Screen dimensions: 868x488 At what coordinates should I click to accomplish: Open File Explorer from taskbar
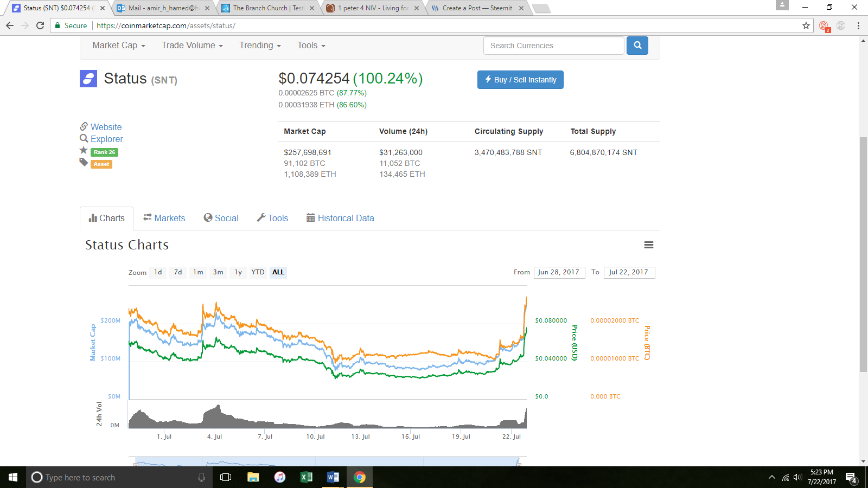253,477
